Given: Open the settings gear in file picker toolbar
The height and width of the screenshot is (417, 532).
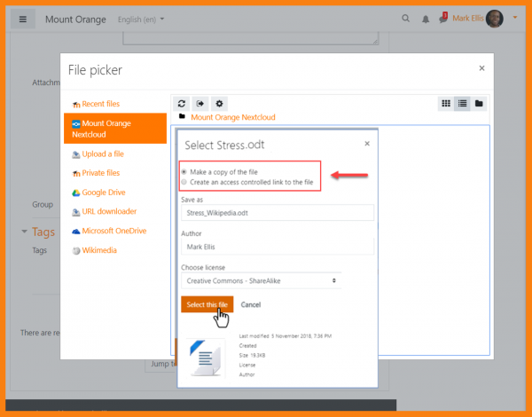Looking at the screenshot, I should click(x=220, y=104).
